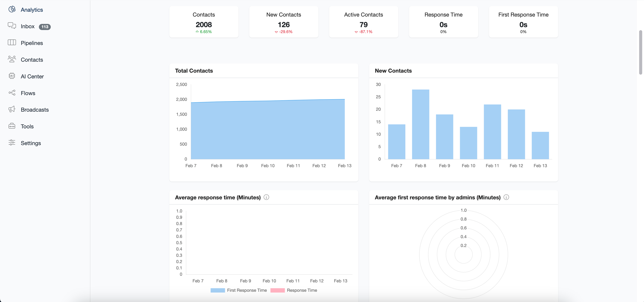Go to the Settings menu item

pos(31,143)
